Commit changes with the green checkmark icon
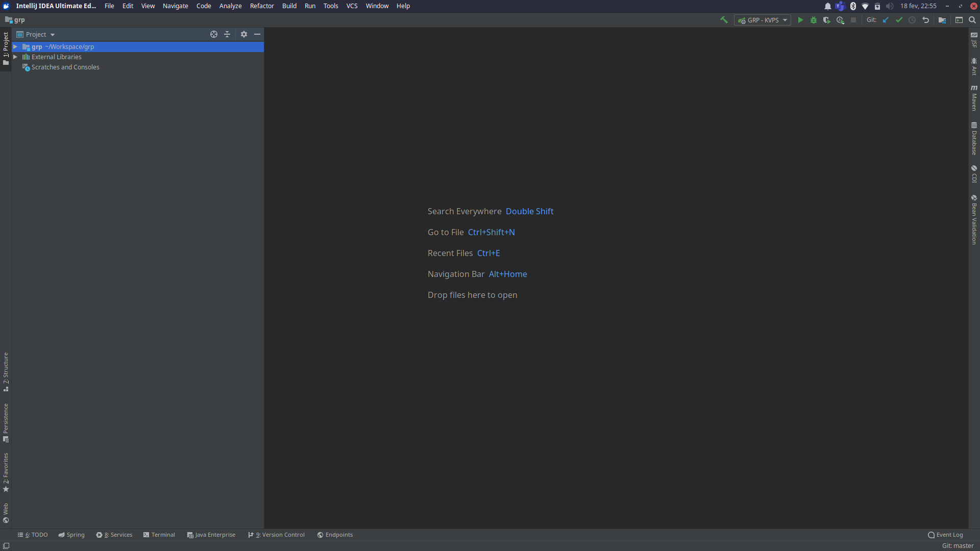Image resolution: width=980 pixels, height=551 pixels. pyautogui.click(x=899, y=20)
